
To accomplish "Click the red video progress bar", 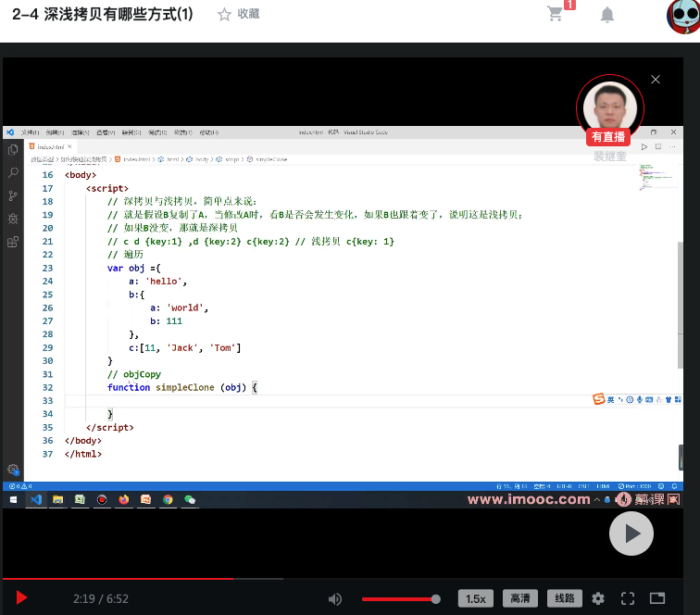I will (x=118, y=579).
